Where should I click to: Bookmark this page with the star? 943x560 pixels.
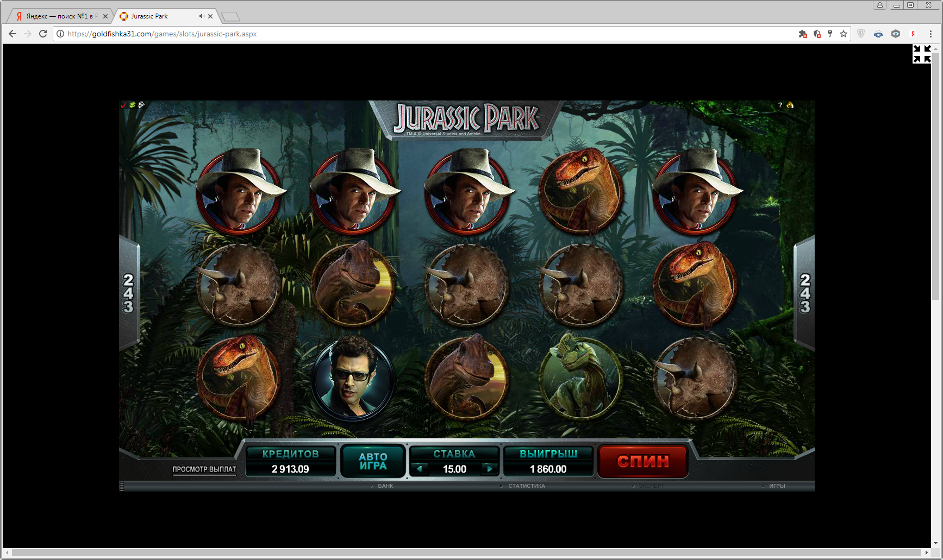(844, 34)
